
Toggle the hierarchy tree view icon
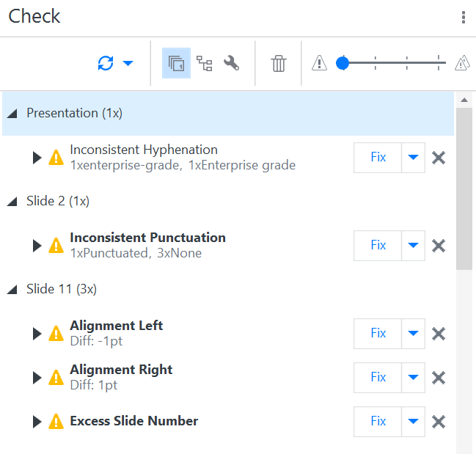click(204, 64)
